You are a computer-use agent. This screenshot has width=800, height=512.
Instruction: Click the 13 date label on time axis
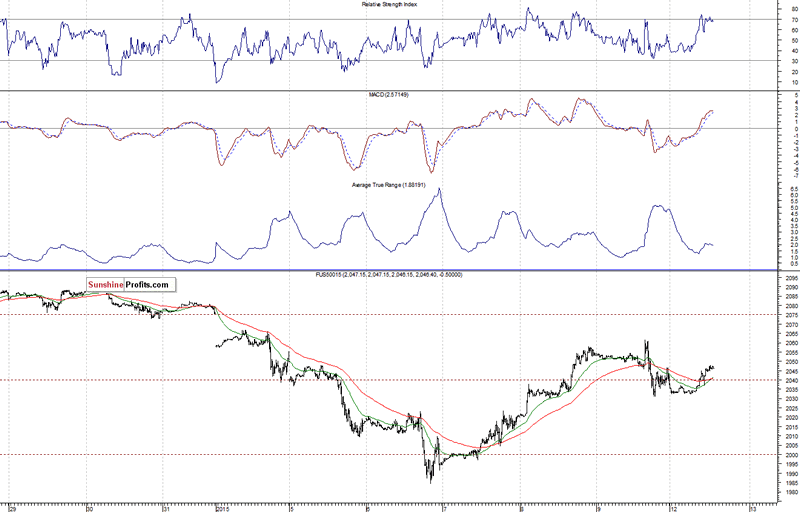(x=752, y=506)
